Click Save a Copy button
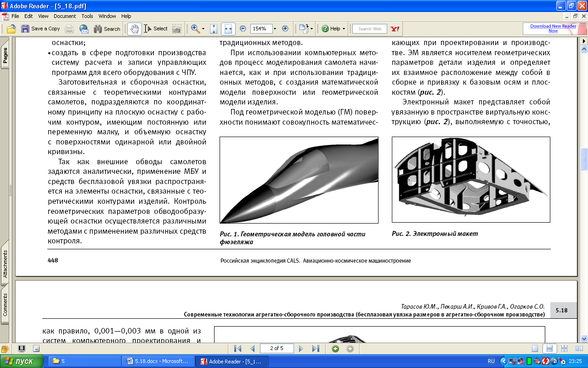588x368 pixels. 41,29
